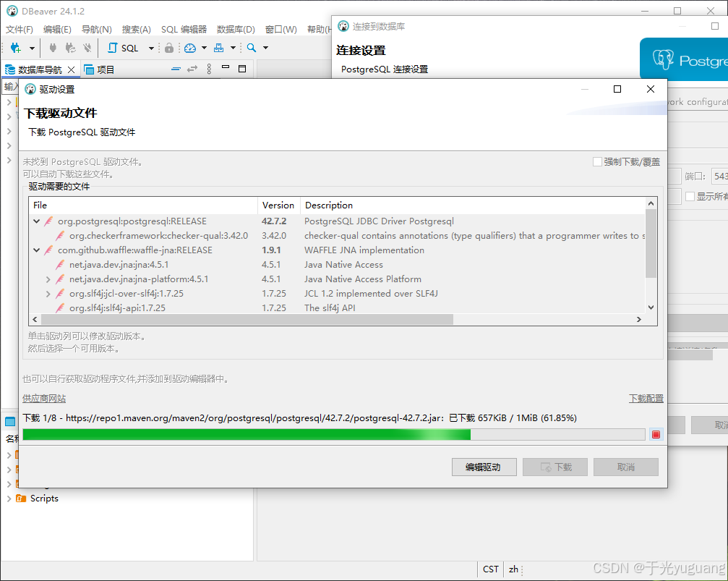Open the new connection dropdown arrow
This screenshot has width=728, height=581.
click(x=32, y=48)
